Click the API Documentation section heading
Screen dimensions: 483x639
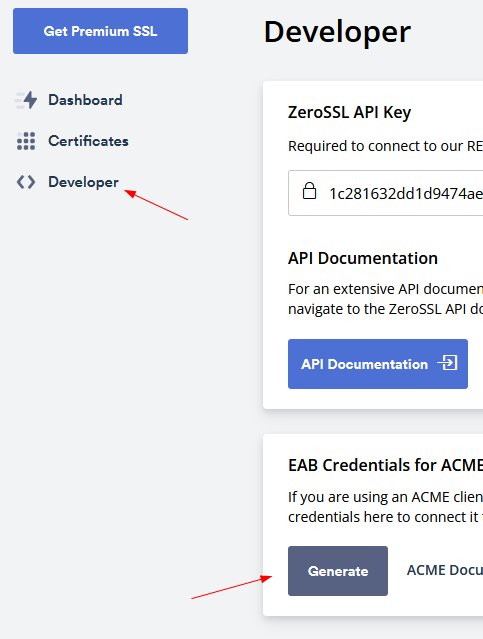pyautogui.click(x=363, y=258)
